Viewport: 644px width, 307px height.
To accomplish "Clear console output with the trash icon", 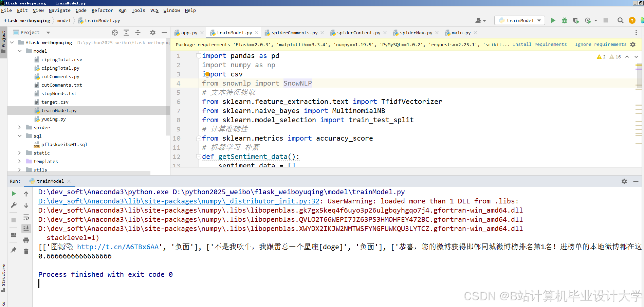I will [26, 251].
